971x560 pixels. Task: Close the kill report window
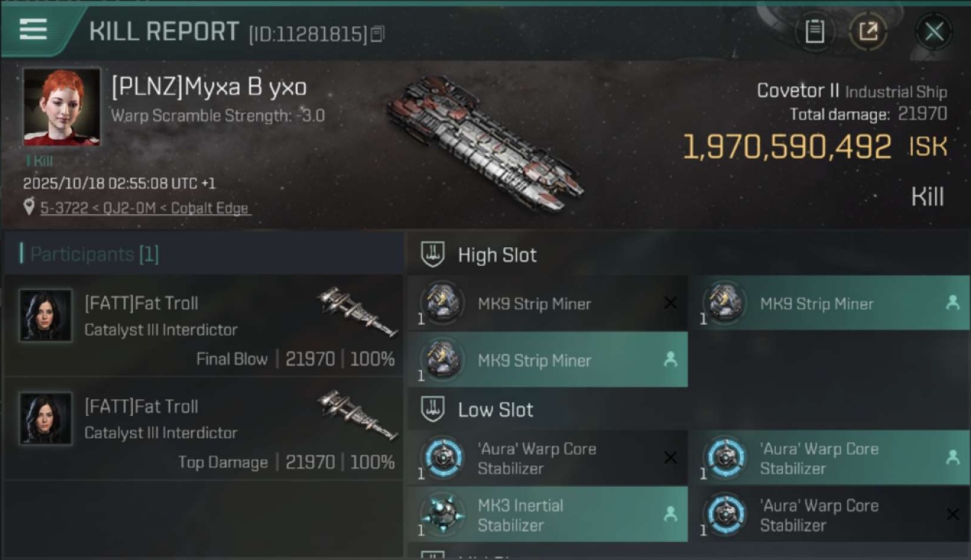point(934,32)
